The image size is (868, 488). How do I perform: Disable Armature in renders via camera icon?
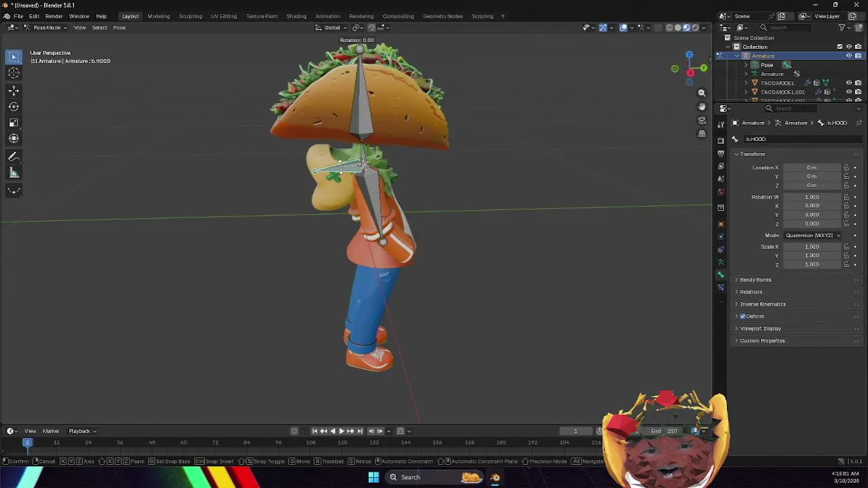coord(858,56)
